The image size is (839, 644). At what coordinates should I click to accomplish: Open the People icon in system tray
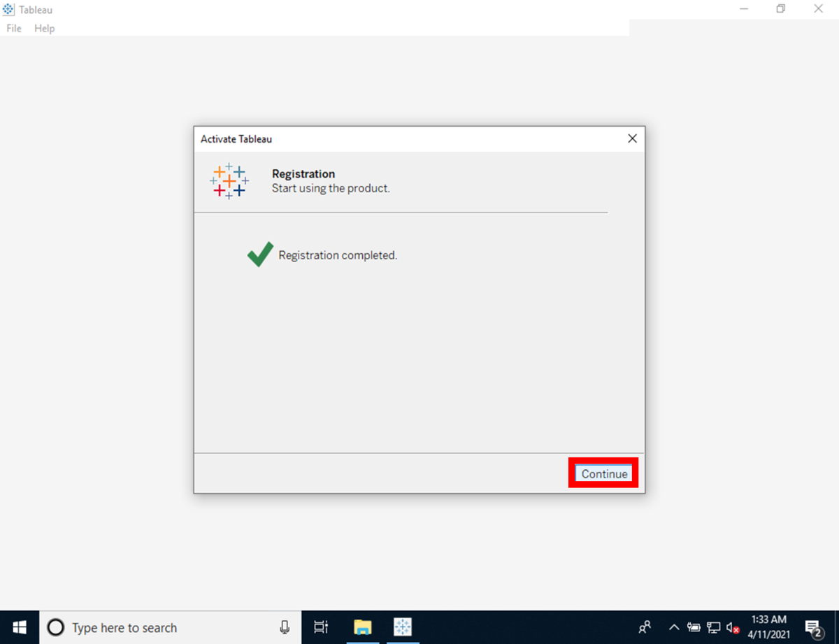[x=645, y=627]
